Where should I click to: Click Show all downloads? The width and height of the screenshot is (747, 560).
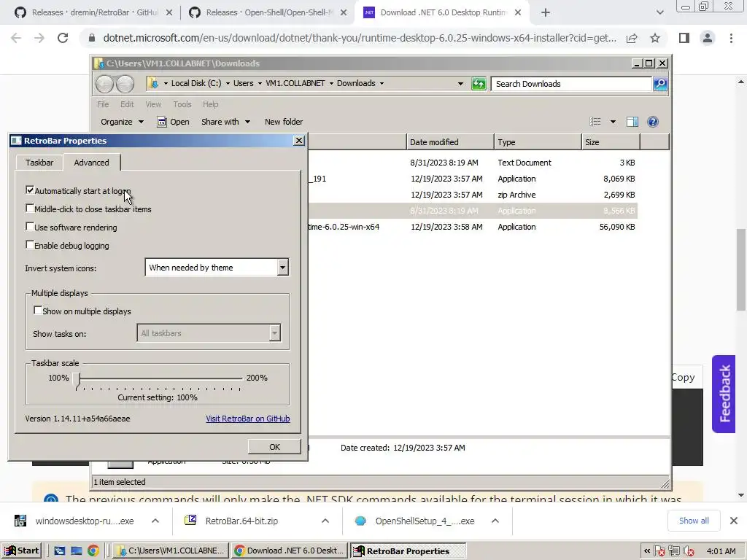694,521
